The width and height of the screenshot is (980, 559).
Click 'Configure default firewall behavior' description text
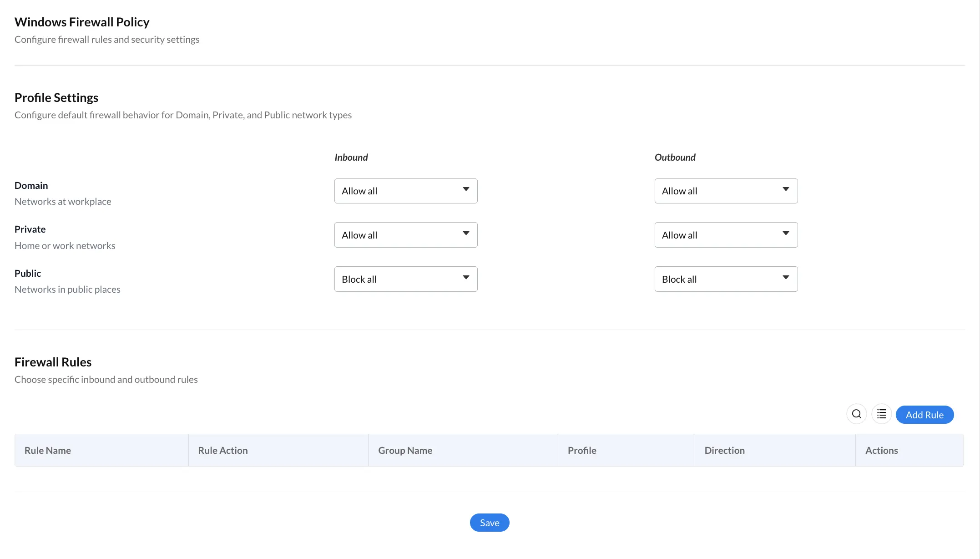click(x=183, y=115)
